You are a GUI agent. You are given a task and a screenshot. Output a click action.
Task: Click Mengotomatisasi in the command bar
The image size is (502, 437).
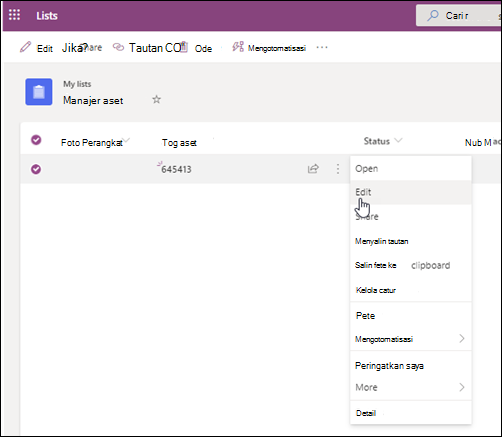[277, 48]
